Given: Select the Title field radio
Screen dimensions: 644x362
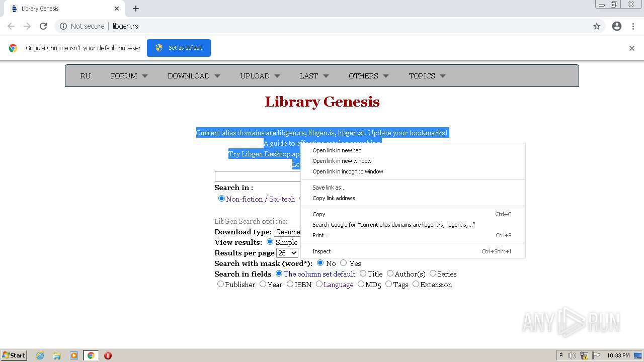Looking at the screenshot, I should click(363, 274).
